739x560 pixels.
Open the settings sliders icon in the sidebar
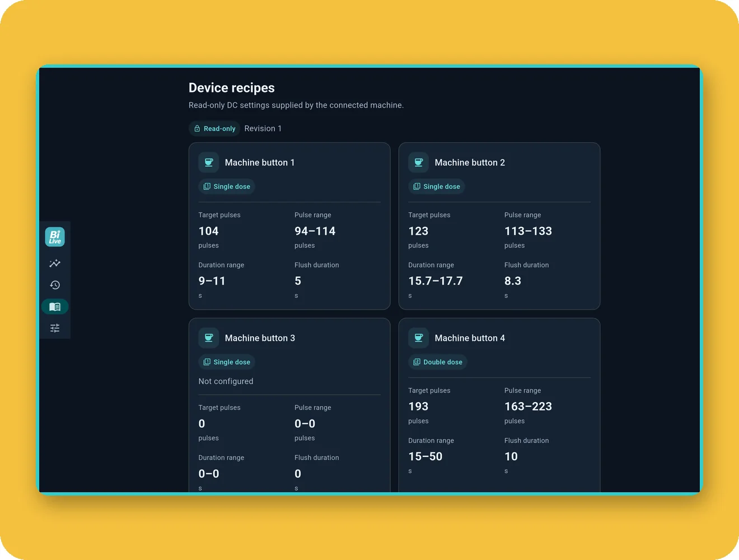pyautogui.click(x=55, y=328)
